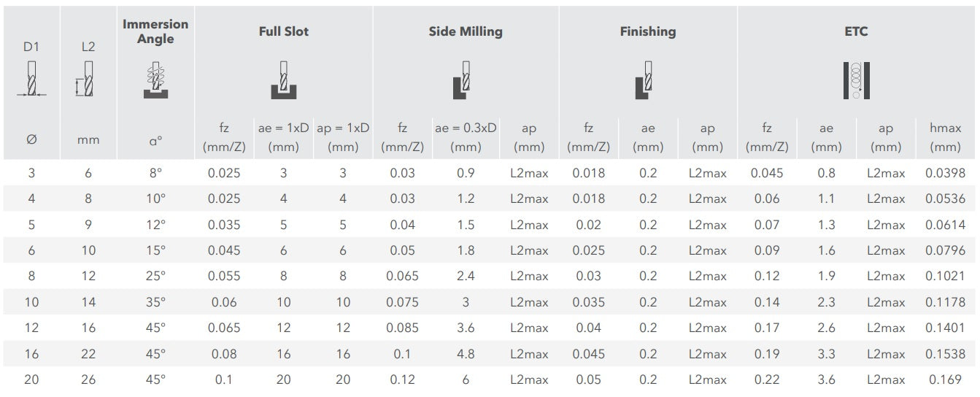
Task: Click the ETC trochoidal milling icon
Action: [x=856, y=80]
